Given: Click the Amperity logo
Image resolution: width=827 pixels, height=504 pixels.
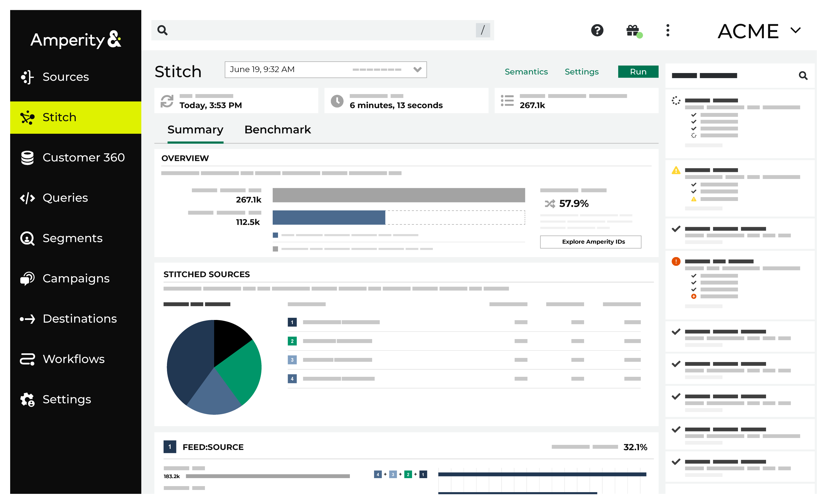Looking at the screenshot, I should [x=76, y=40].
